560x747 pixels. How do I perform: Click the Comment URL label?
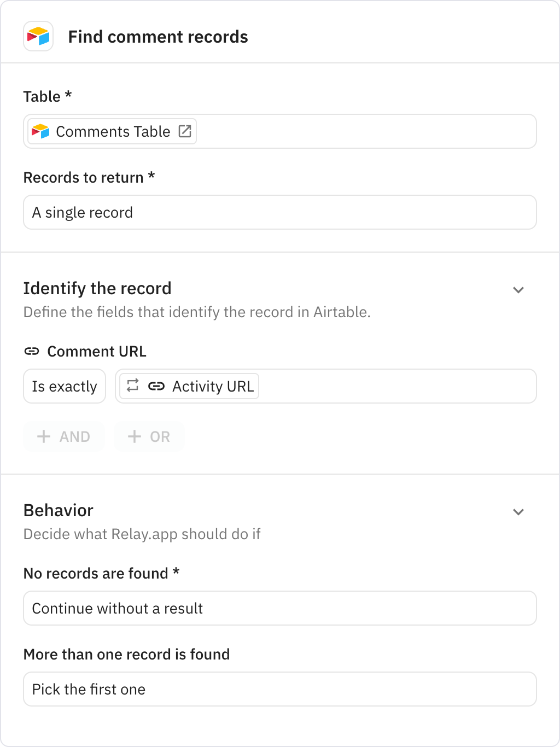point(96,351)
